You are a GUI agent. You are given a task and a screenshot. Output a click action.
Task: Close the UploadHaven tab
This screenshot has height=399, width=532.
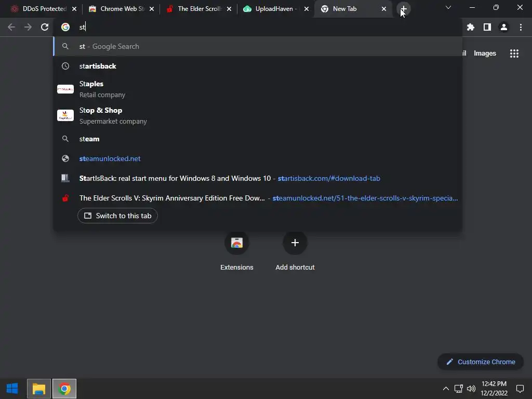[307, 9]
